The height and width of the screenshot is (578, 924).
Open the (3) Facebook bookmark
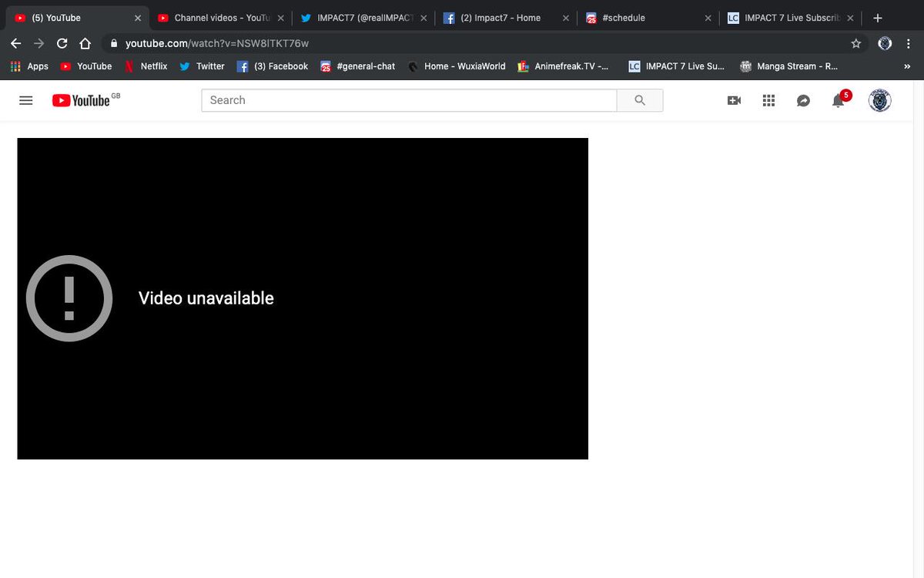[273, 66]
